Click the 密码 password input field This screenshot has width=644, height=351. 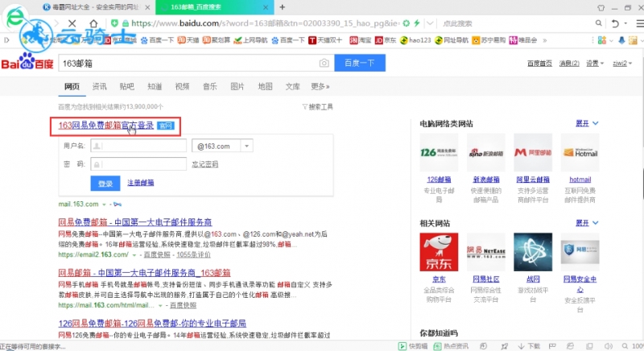(138, 164)
